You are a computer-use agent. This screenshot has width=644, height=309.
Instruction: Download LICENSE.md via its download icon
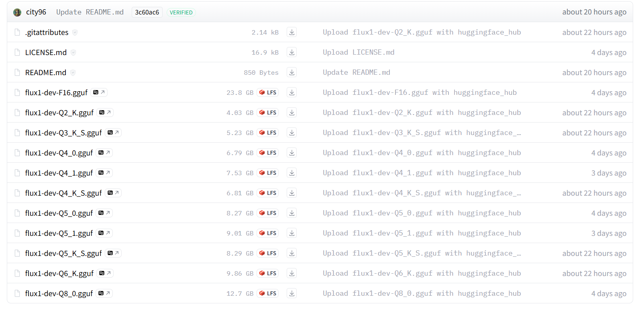292,52
